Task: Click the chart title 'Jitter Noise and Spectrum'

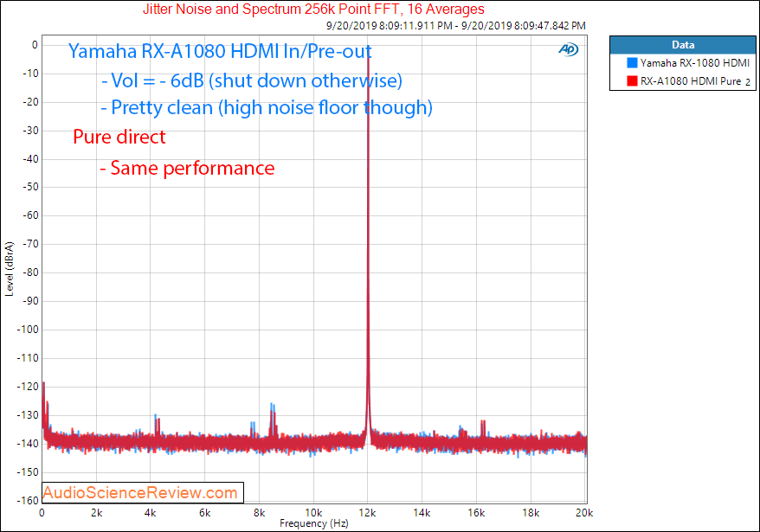Action: click(x=313, y=9)
